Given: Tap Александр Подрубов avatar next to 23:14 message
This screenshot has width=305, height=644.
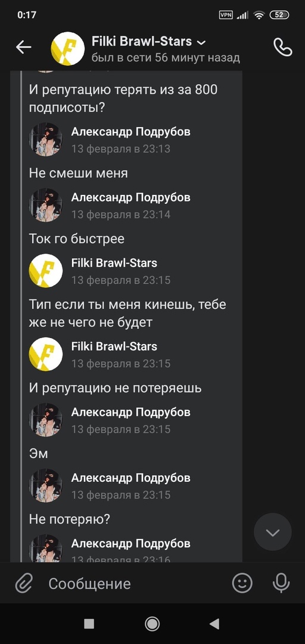Looking at the screenshot, I should tap(45, 205).
